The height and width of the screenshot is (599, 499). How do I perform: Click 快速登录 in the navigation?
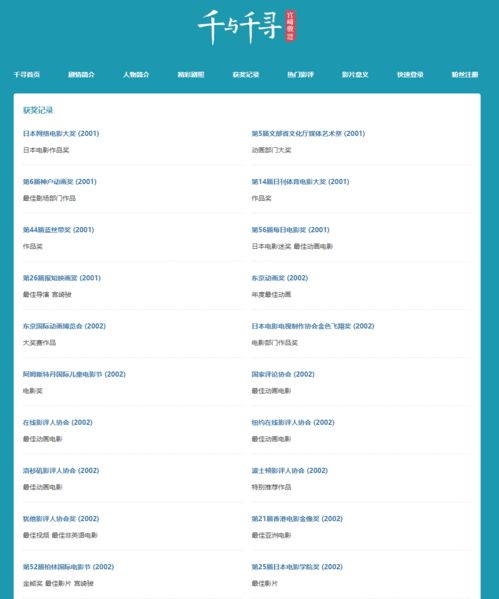point(410,74)
